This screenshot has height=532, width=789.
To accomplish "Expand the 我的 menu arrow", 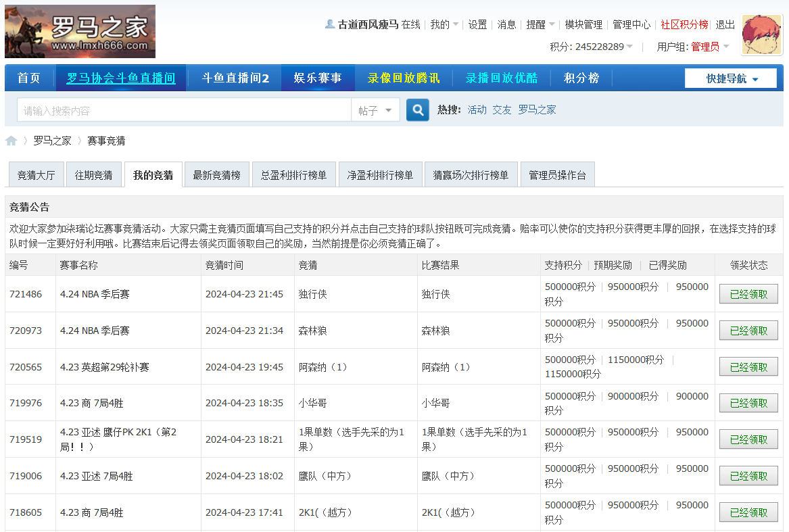I will coord(456,25).
